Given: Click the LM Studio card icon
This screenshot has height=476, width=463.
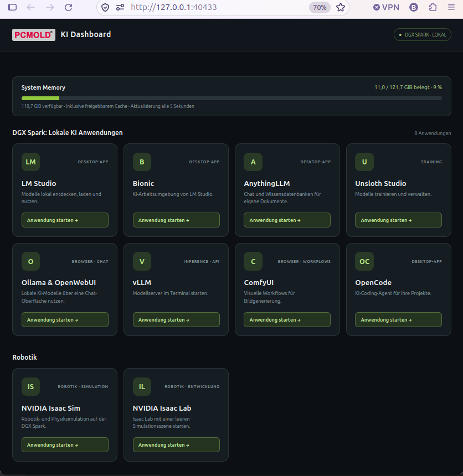Looking at the screenshot, I should (30, 162).
